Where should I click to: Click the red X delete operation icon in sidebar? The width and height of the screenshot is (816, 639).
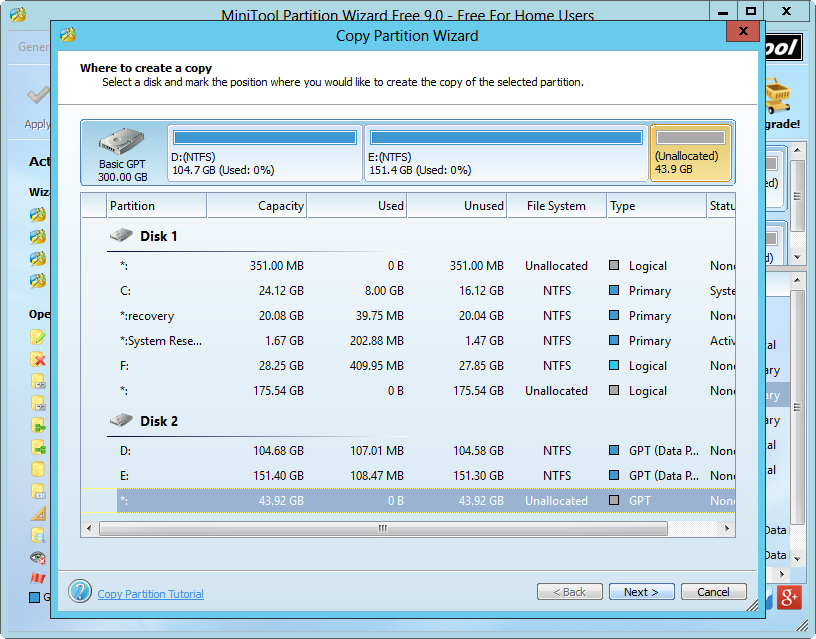(37, 359)
